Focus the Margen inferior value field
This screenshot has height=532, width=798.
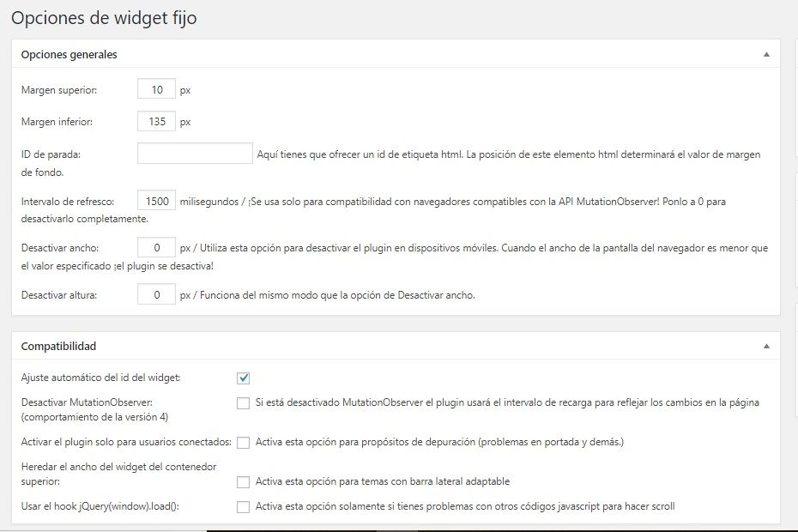point(156,121)
